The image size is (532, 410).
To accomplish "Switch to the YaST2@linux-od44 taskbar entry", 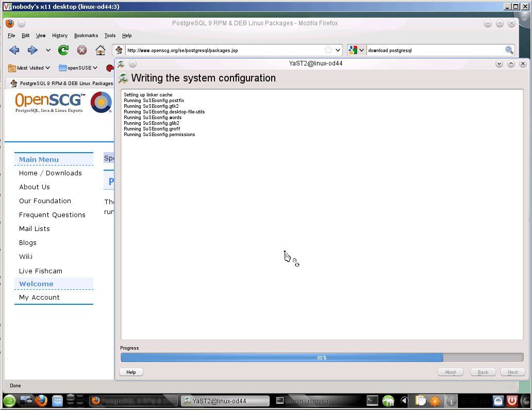I will coord(225,401).
